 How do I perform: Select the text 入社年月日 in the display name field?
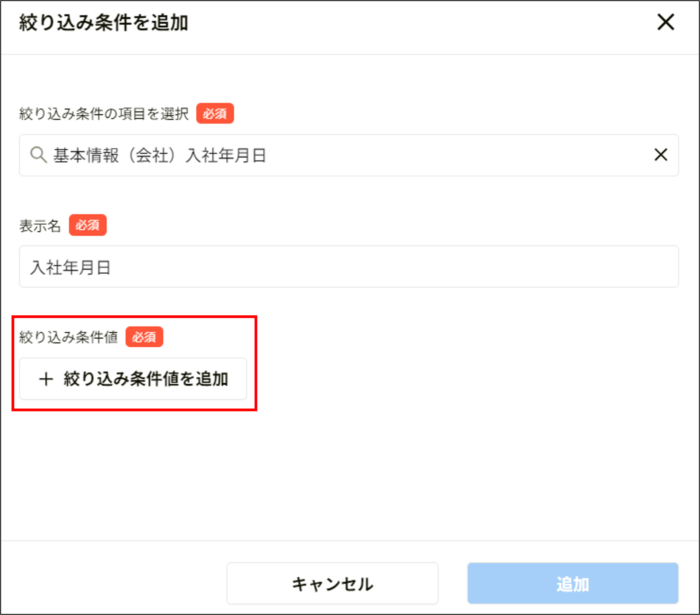(x=71, y=267)
